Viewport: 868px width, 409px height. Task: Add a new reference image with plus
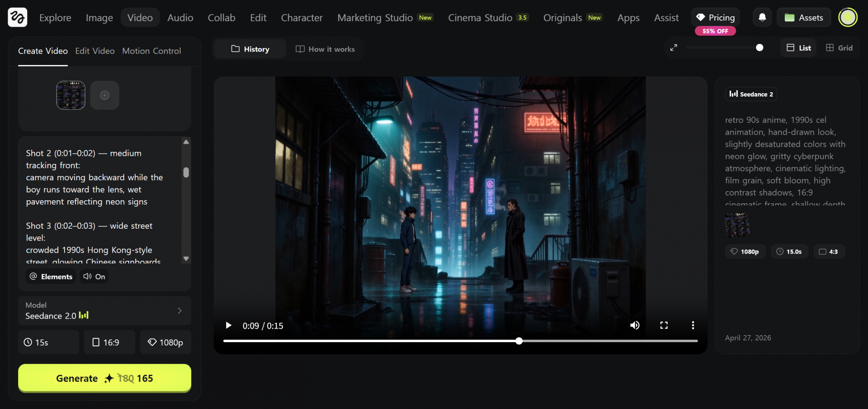pyautogui.click(x=104, y=95)
